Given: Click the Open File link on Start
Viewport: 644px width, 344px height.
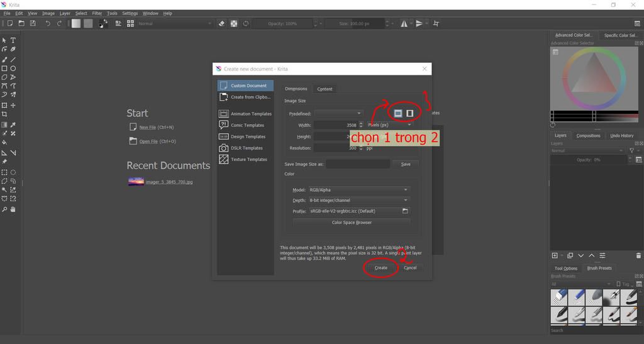Looking at the screenshot, I should pos(148,141).
